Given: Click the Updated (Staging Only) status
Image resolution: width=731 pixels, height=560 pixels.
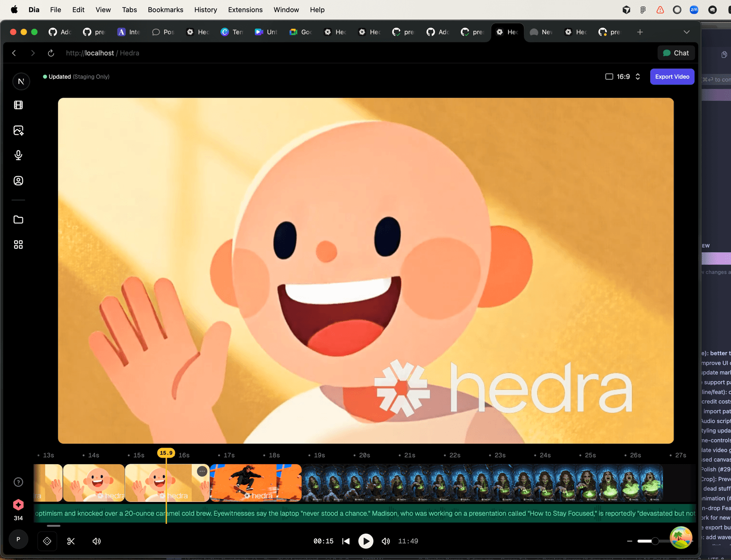Looking at the screenshot, I should (x=76, y=77).
